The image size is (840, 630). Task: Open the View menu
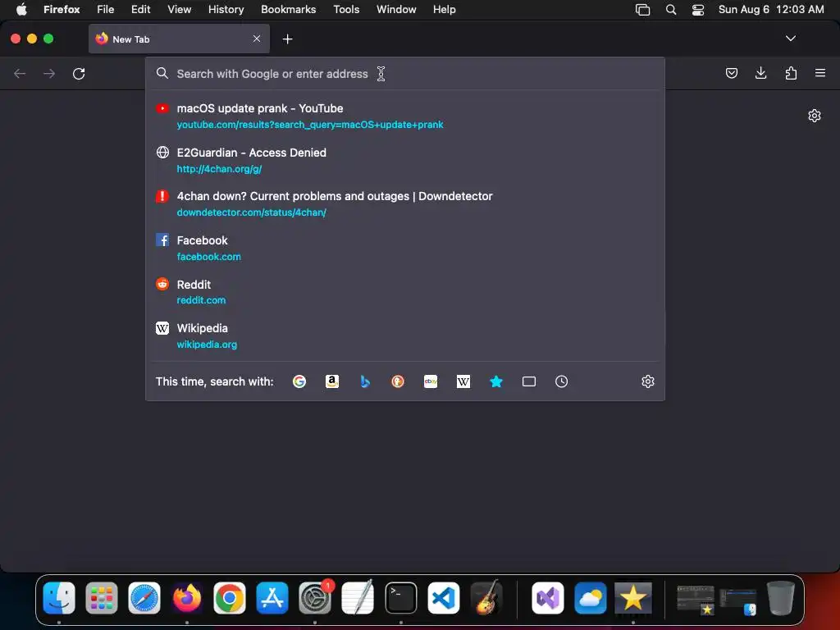point(179,9)
